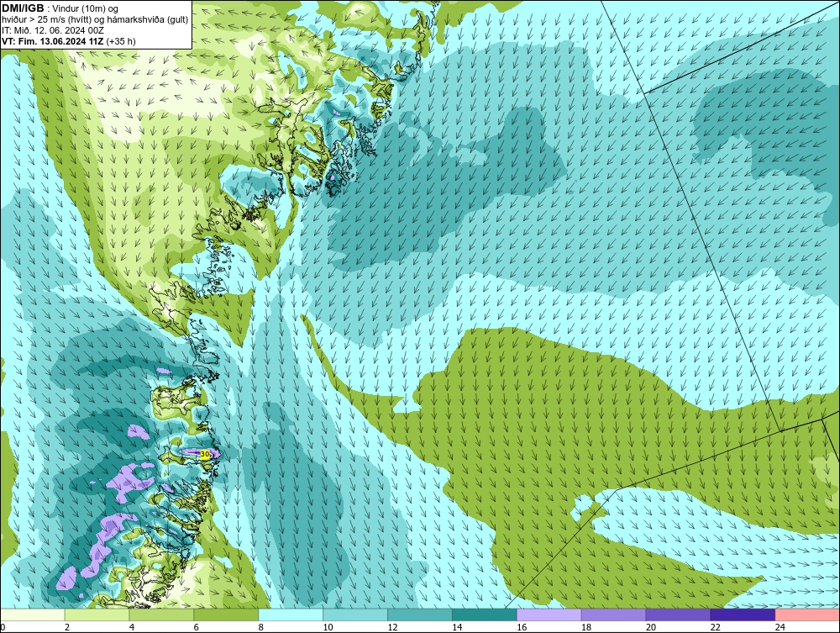The image size is (840, 633).
Task: Click the legend scale label 12
Action: (392, 627)
